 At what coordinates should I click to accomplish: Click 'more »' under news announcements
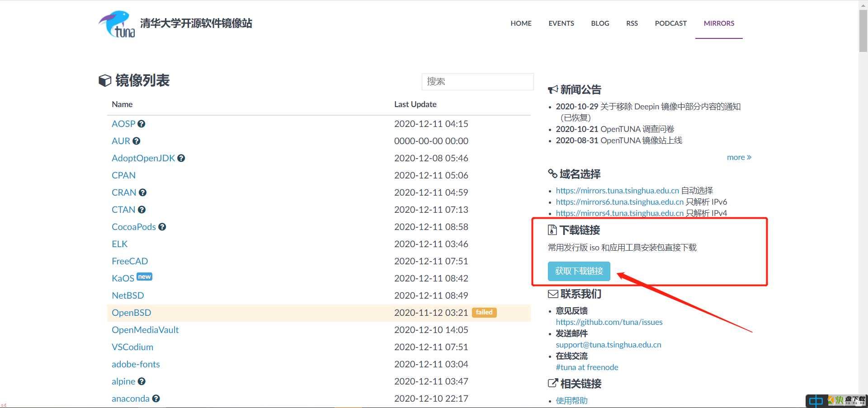point(739,157)
